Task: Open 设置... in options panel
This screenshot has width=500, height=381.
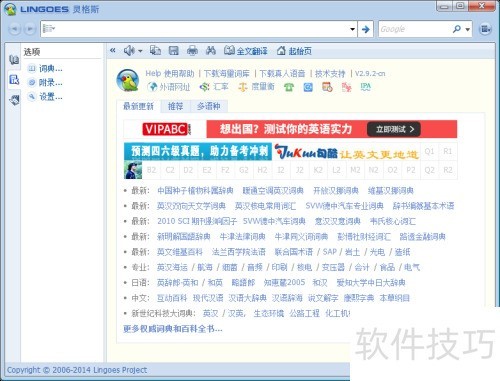Action: [45, 97]
